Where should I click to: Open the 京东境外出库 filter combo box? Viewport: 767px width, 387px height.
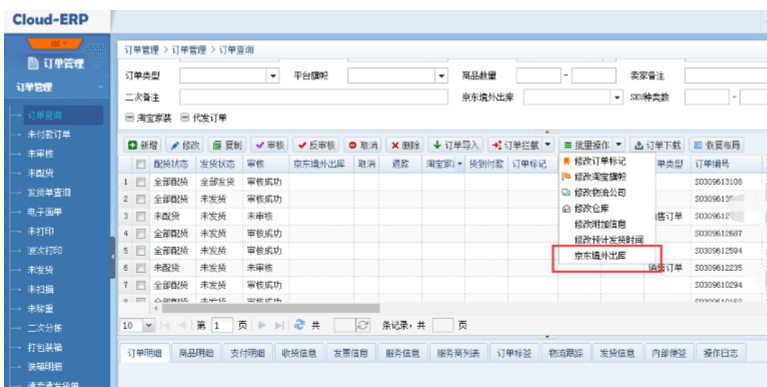[573, 97]
